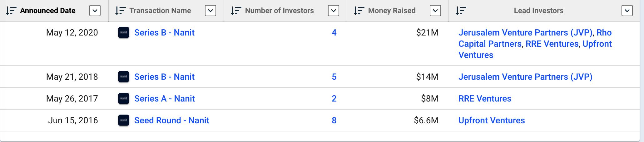Click Nanit logo in May 2020 row

pyautogui.click(x=124, y=33)
